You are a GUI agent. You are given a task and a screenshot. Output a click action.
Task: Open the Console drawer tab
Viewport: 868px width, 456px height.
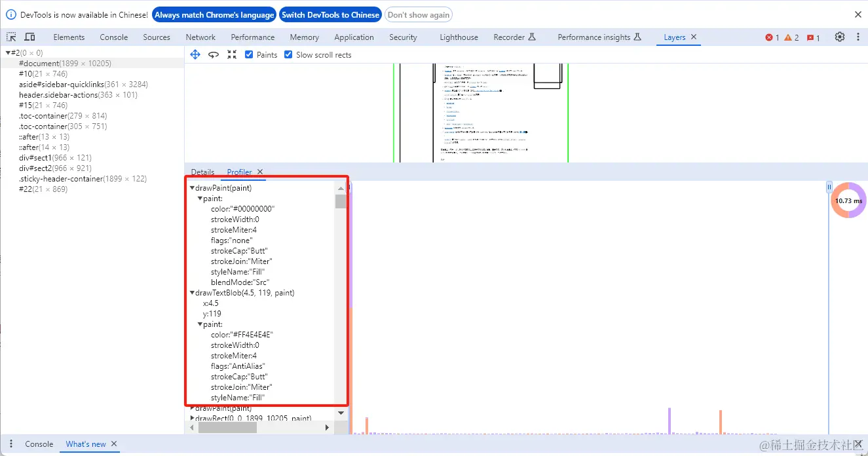[x=39, y=444]
